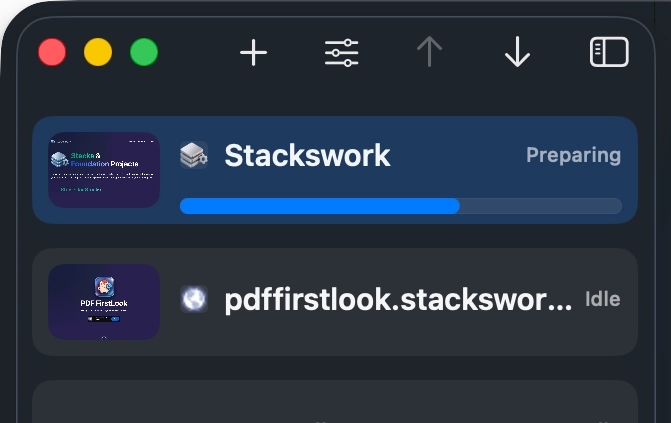Select the Stackswork project title
Viewport: 671px width, 423px height.
coord(307,155)
